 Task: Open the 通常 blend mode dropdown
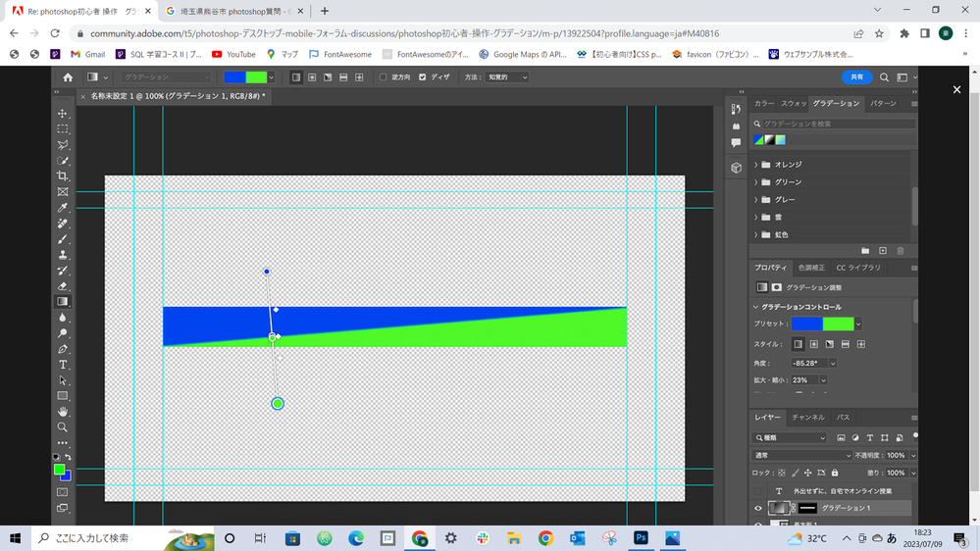(x=802, y=456)
